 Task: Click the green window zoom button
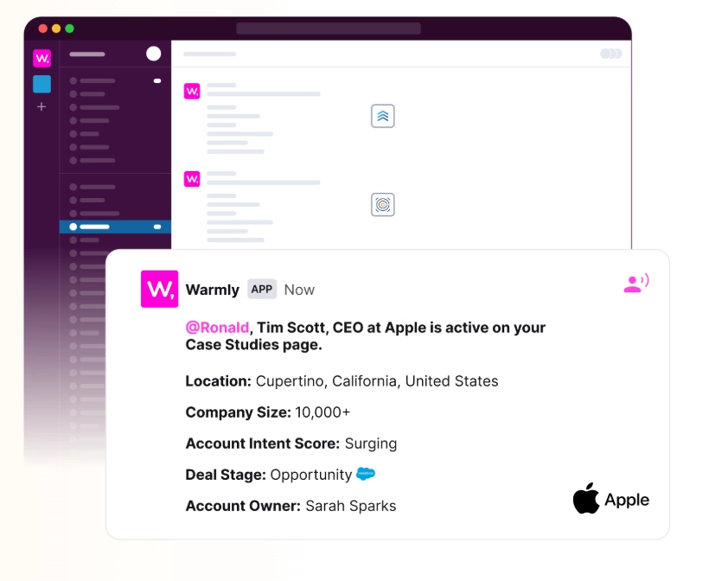70,29
